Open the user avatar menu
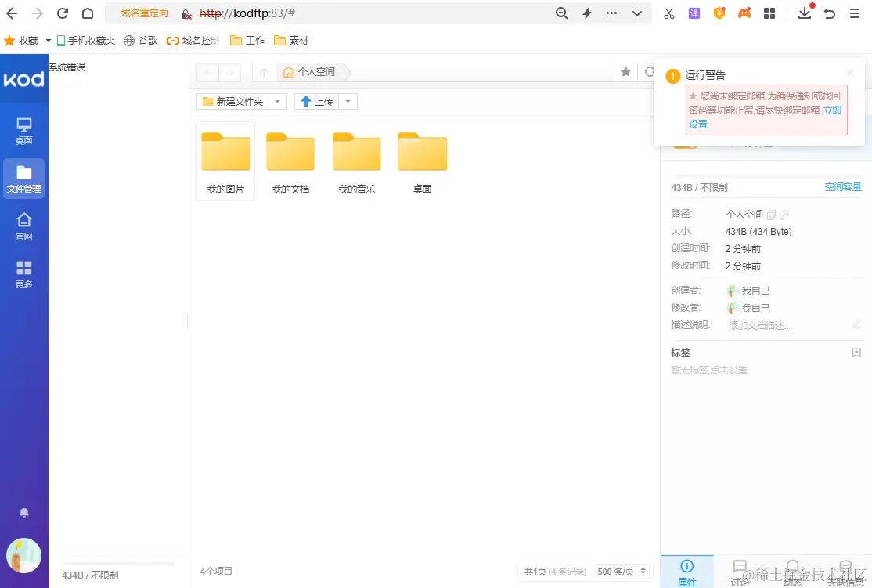The image size is (872, 588). click(x=24, y=555)
